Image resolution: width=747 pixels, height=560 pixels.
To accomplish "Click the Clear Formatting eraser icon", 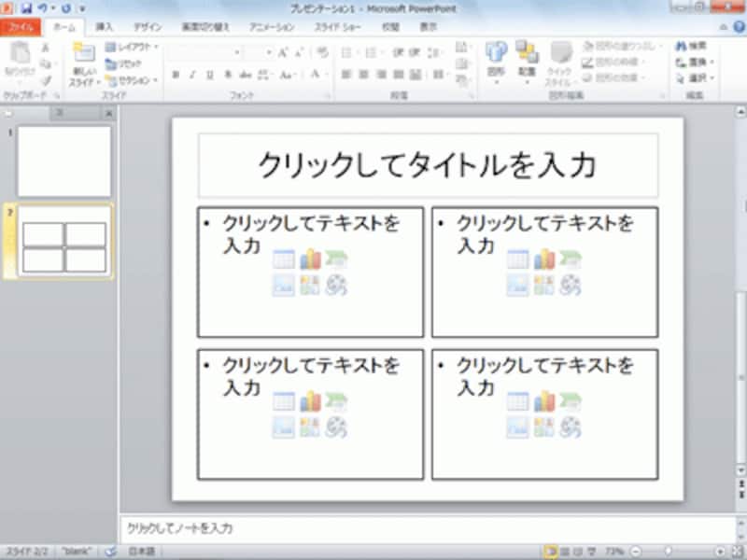I will 322,52.
